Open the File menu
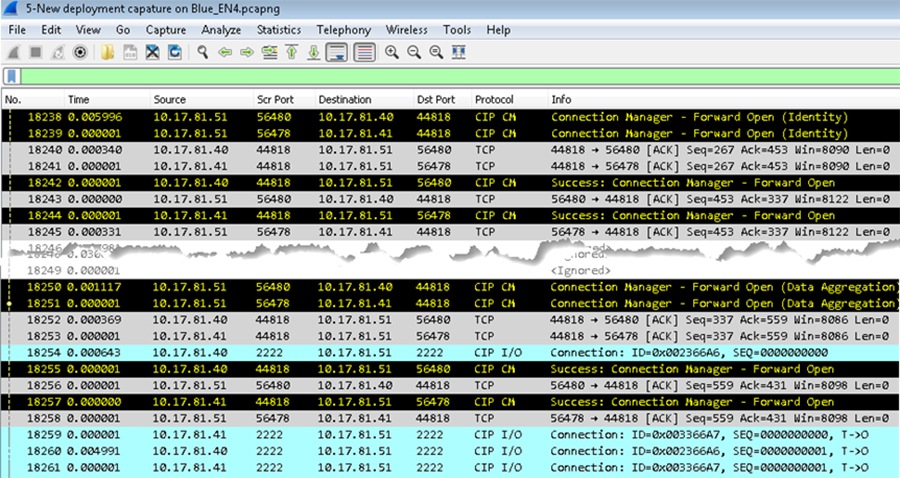Image resolution: width=900 pixels, height=478 pixels. click(17, 30)
